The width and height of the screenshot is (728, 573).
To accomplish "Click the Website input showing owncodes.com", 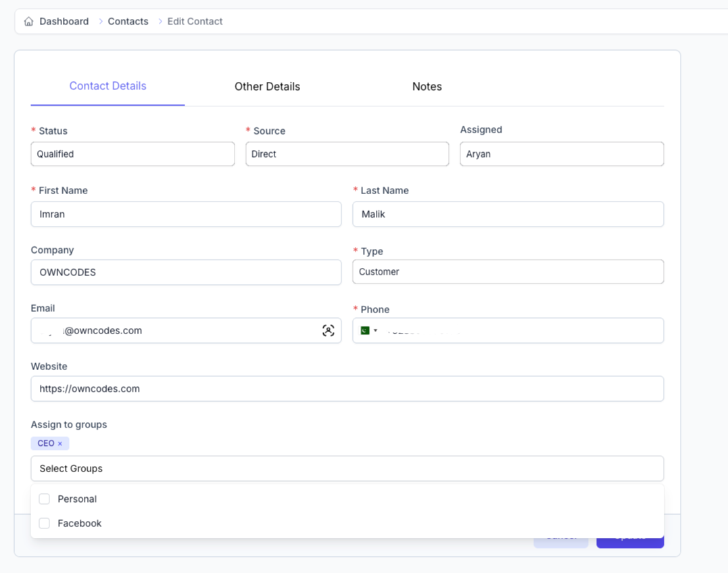I will [x=347, y=388].
